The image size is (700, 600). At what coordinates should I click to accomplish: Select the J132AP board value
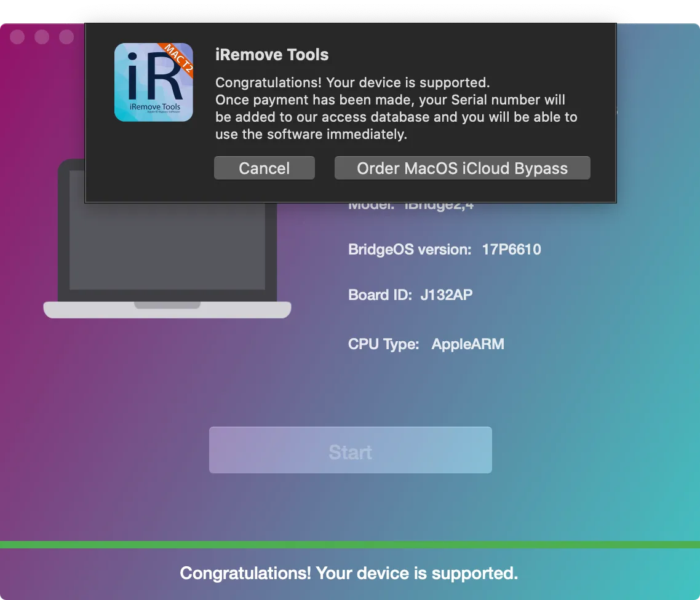pyautogui.click(x=447, y=295)
